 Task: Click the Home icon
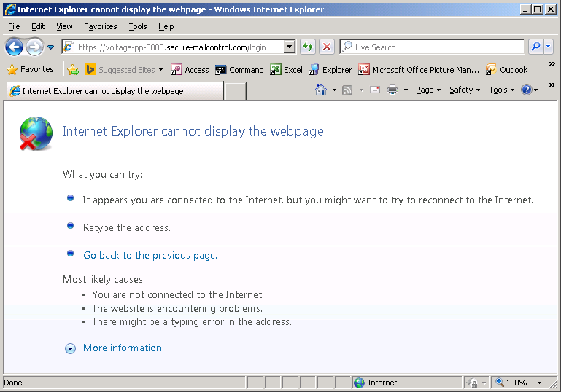[x=321, y=90]
